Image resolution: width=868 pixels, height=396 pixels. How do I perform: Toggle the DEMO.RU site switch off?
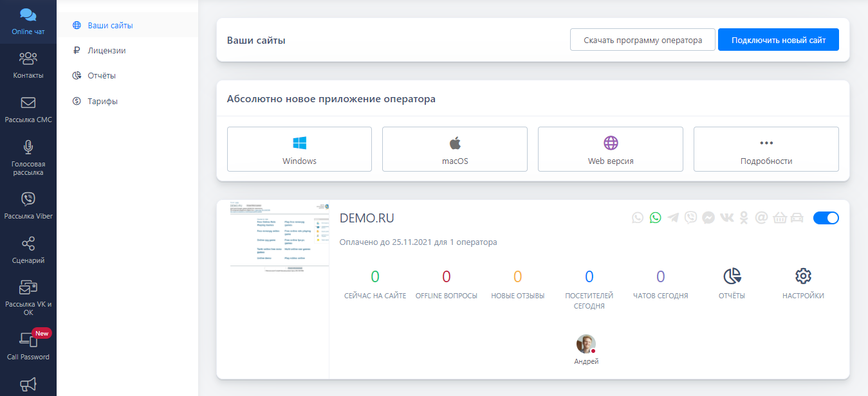[x=826, y=218]
